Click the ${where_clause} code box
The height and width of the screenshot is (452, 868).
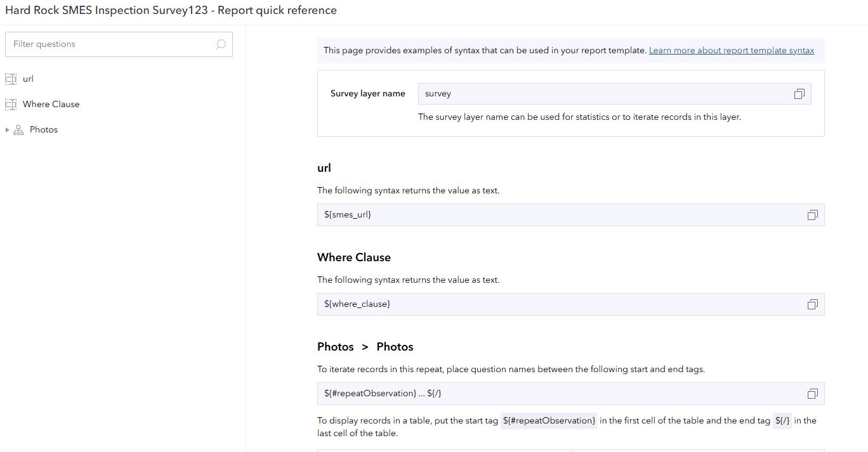click(570, 304)
